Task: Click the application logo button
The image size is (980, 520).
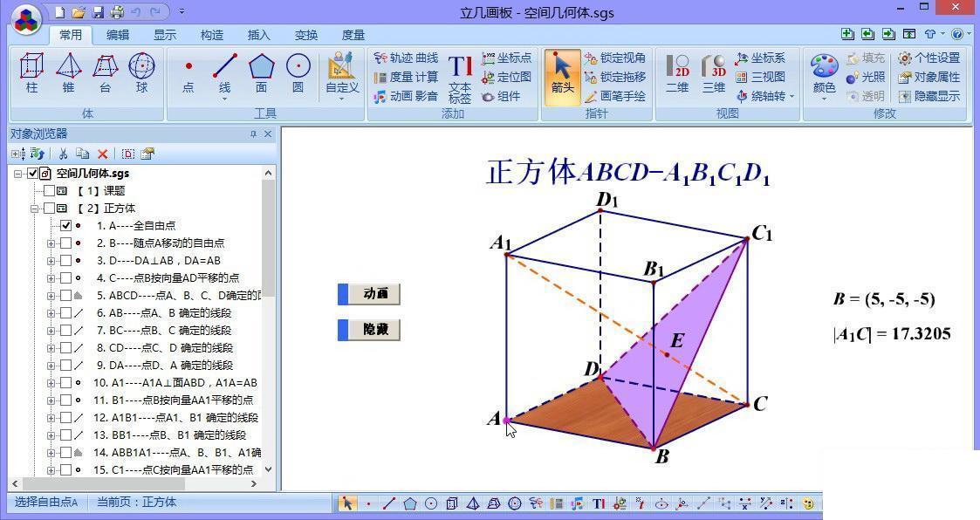Action: pos(25,20)
